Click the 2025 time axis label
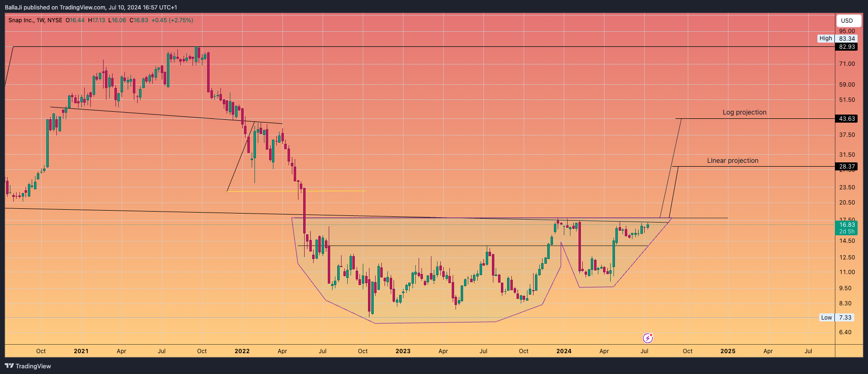This screenshot has height=374, width=868. point(728,351)
